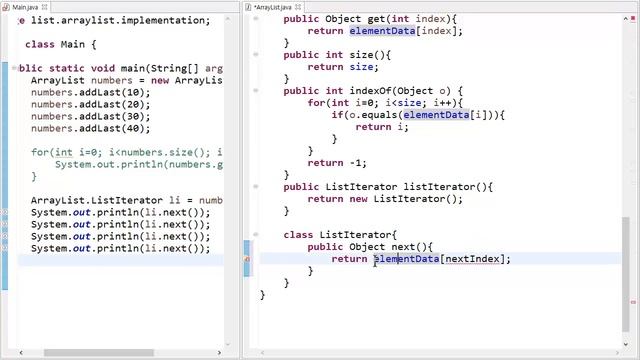Click 'return elementData[index];' line
640x360 pixels.
point(385,31)
